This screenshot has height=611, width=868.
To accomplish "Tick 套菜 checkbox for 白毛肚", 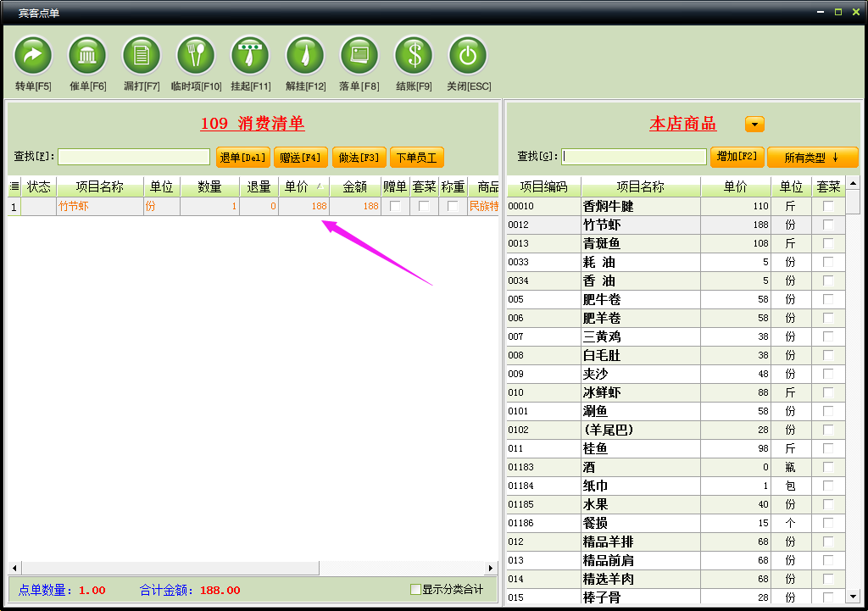I will [828, 355].
